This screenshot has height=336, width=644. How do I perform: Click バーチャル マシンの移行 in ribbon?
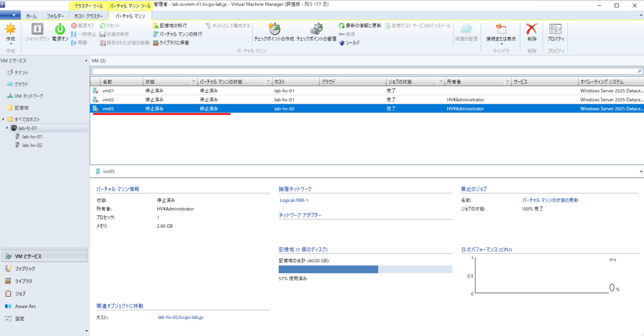coord(177,34)
